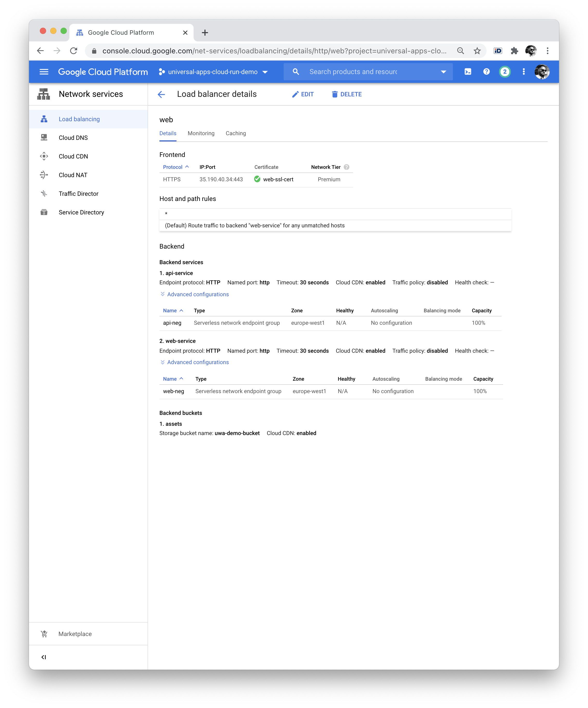Click the search products and resources field
588x708 pixels.
pyautogui.click(x=367, y=71)
